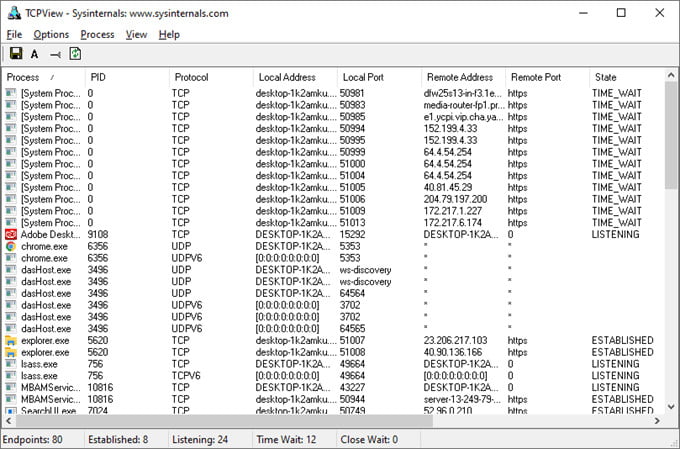Click the folder icon of explorer.exe port 51008
Screen dimensions: 680x449
(x=11, y=352)
